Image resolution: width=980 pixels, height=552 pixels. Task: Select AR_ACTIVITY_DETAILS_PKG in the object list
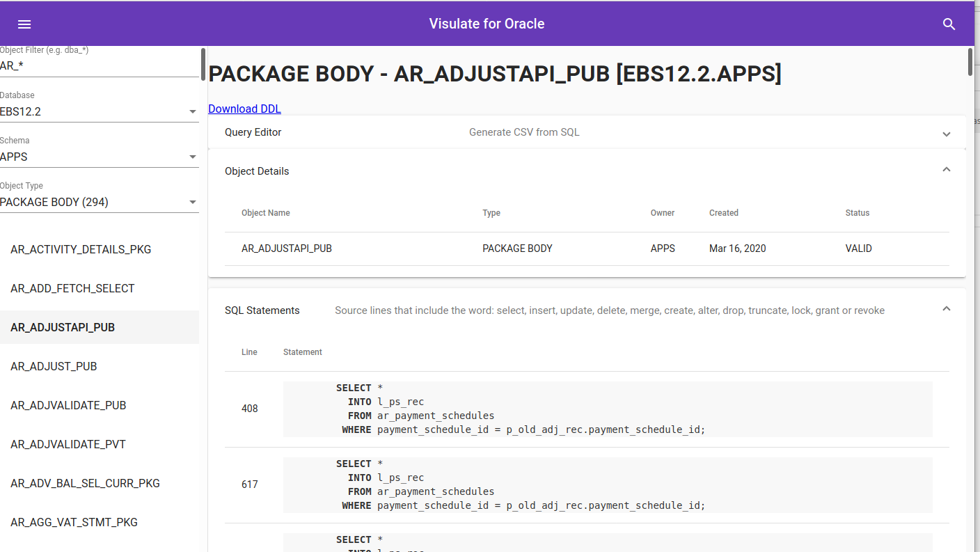coord(100,249)
